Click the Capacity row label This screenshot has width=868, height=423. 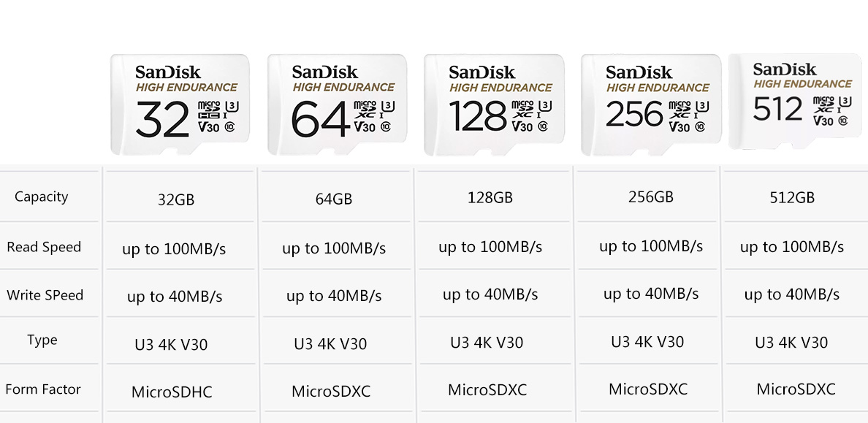coord(42,197)
